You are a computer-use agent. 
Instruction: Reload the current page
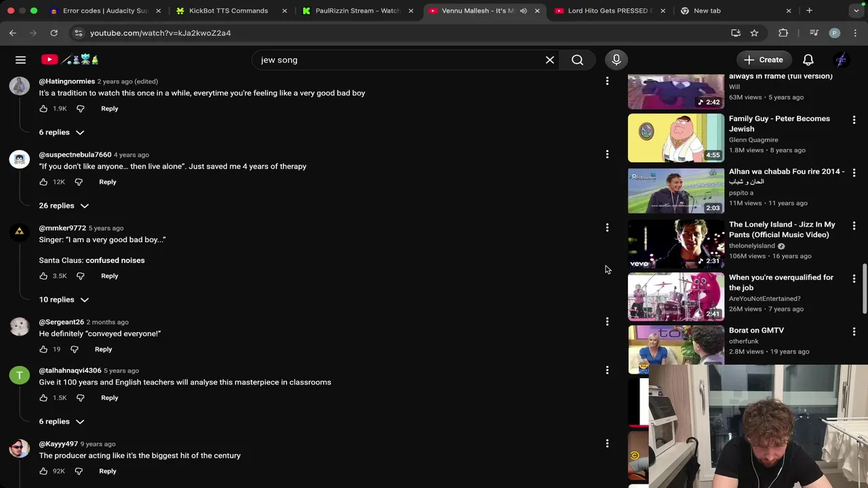tap(54, 33)
